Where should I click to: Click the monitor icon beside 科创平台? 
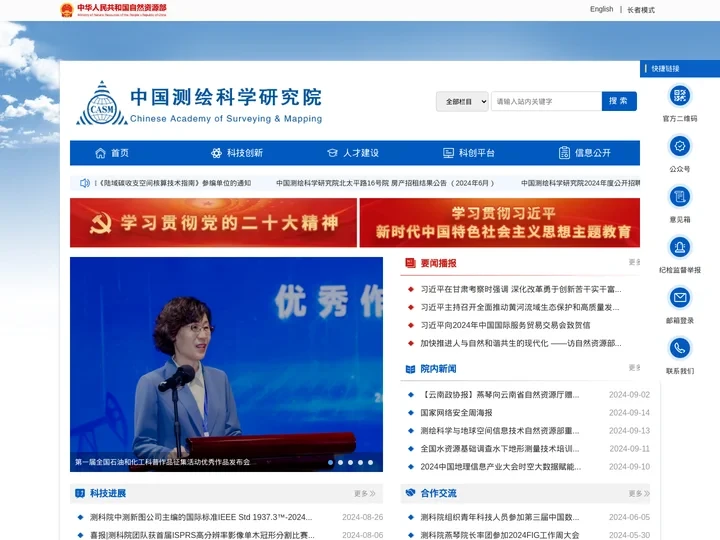448,153
